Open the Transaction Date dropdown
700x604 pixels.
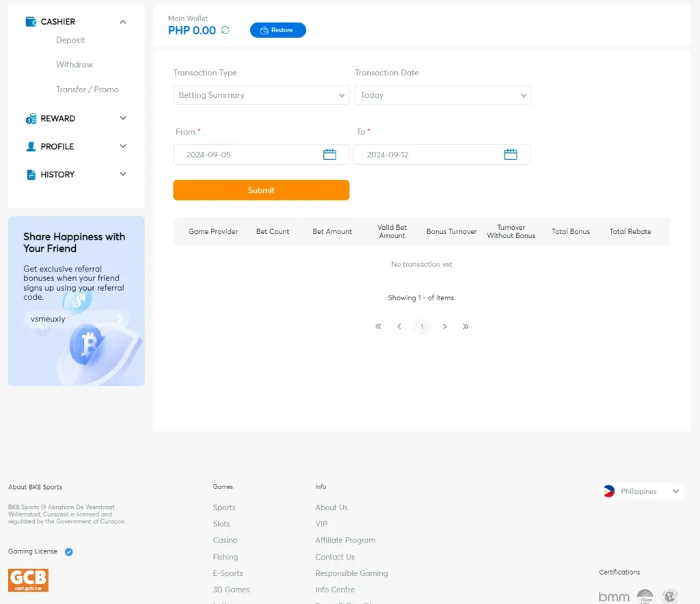(442, 94)
